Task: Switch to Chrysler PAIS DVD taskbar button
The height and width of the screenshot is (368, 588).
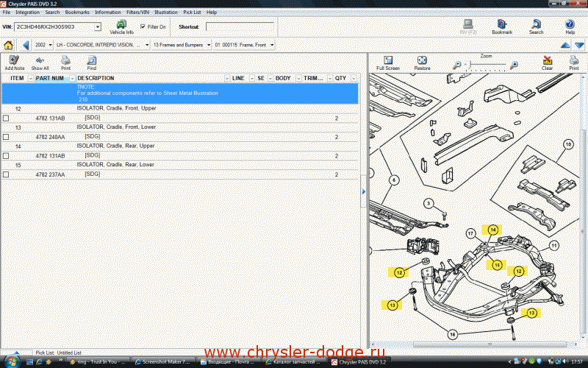Action: (x=359, y=362)
